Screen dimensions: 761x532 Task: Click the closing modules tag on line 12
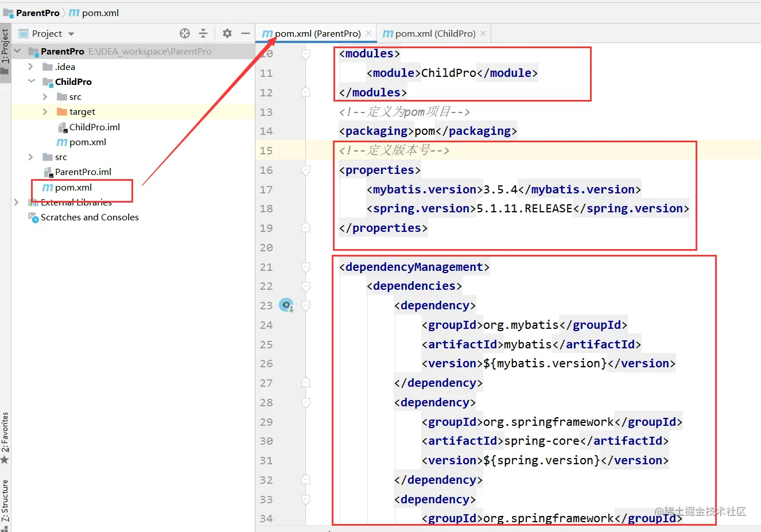(x=373, y=92)
